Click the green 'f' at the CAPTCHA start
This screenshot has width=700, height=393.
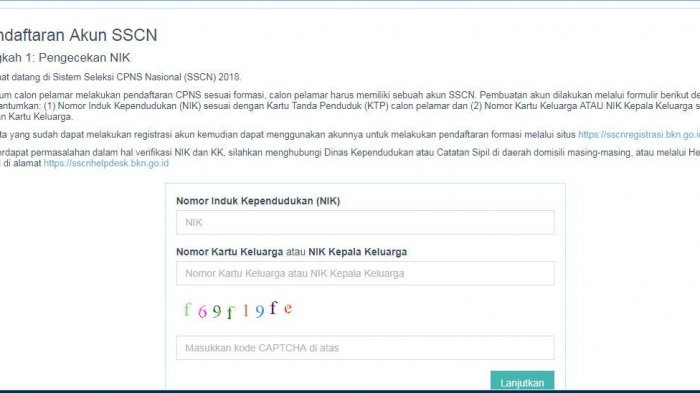[x=188, y=309]
